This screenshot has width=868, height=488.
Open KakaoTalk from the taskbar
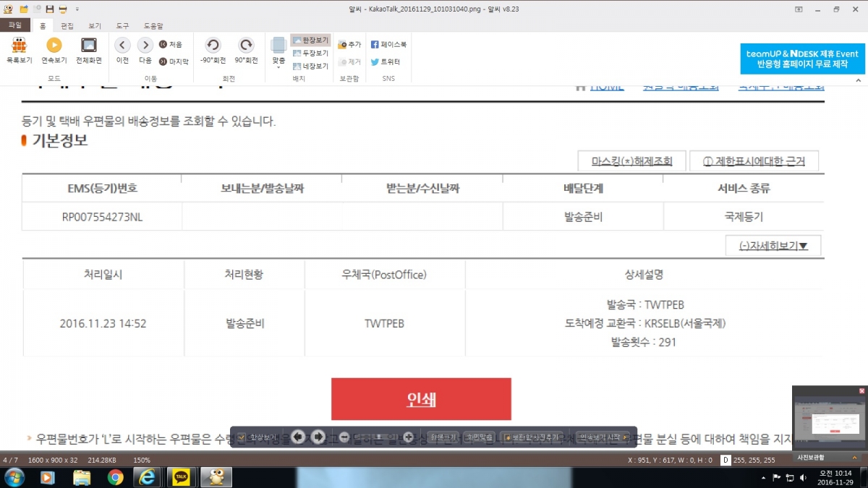tap(181, 477)
